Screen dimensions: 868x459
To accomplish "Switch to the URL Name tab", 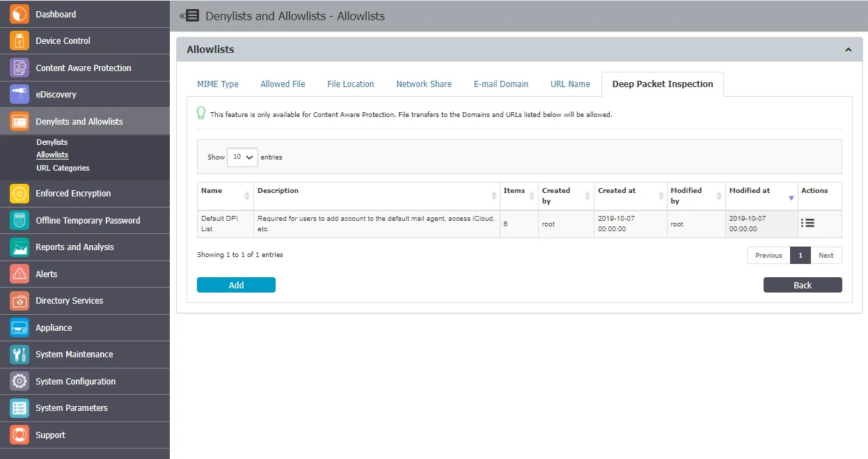I will (570, 84).
